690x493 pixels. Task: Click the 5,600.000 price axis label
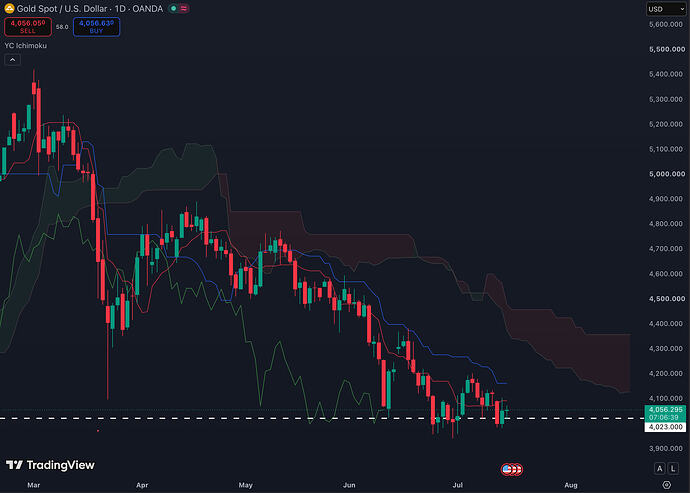667,24
